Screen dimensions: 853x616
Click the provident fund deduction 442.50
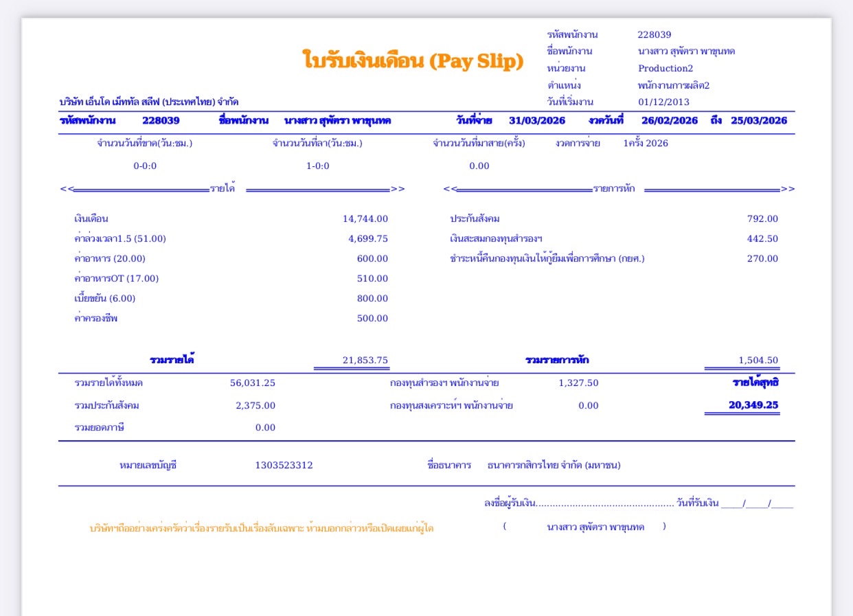coord(762,238)
